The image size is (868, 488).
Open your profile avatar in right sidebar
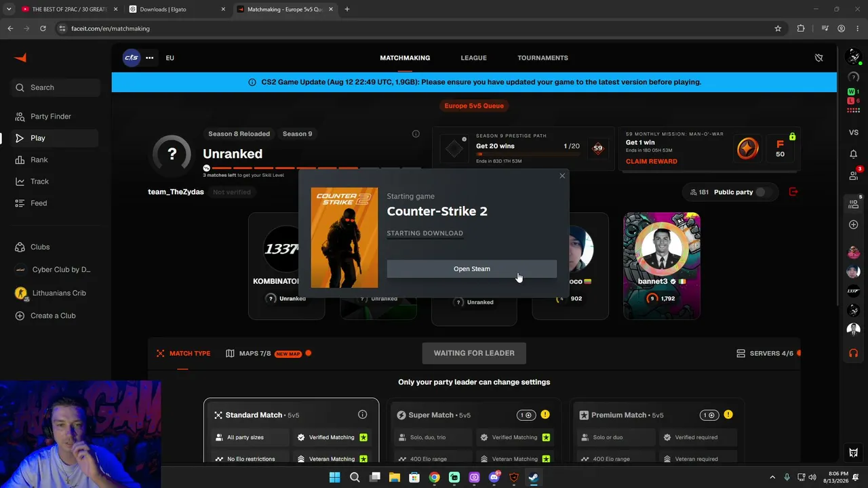pos(854,58)
